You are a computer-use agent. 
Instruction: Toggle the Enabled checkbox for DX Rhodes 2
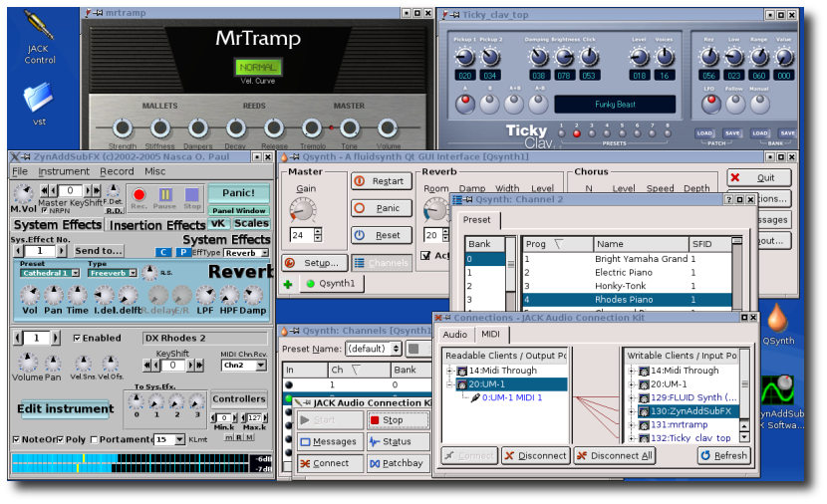click(x=78, y=339)
